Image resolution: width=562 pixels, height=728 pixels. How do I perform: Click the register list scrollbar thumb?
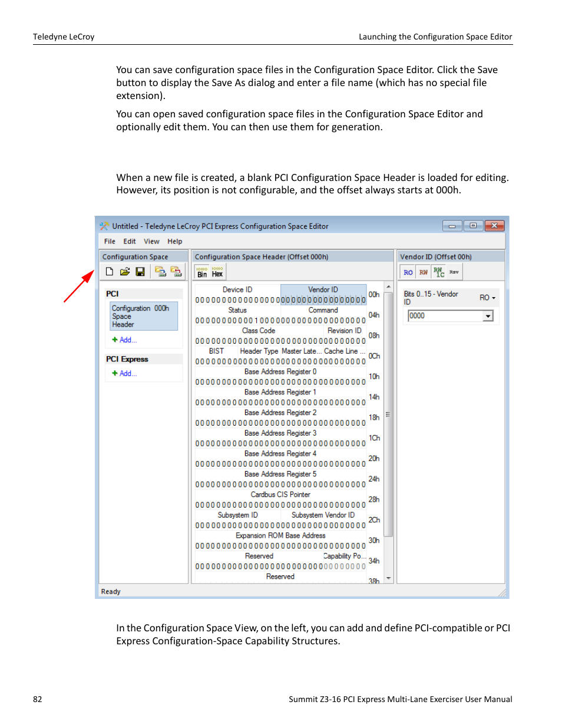click(388, 415)
